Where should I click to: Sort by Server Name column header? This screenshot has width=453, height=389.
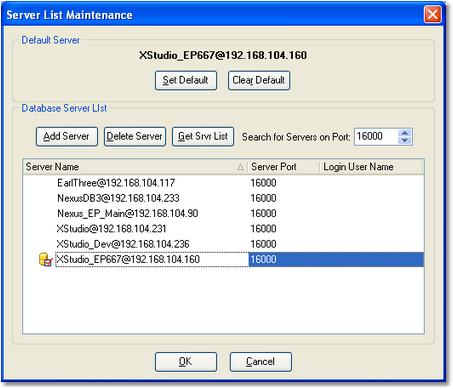tap(135, 167)
